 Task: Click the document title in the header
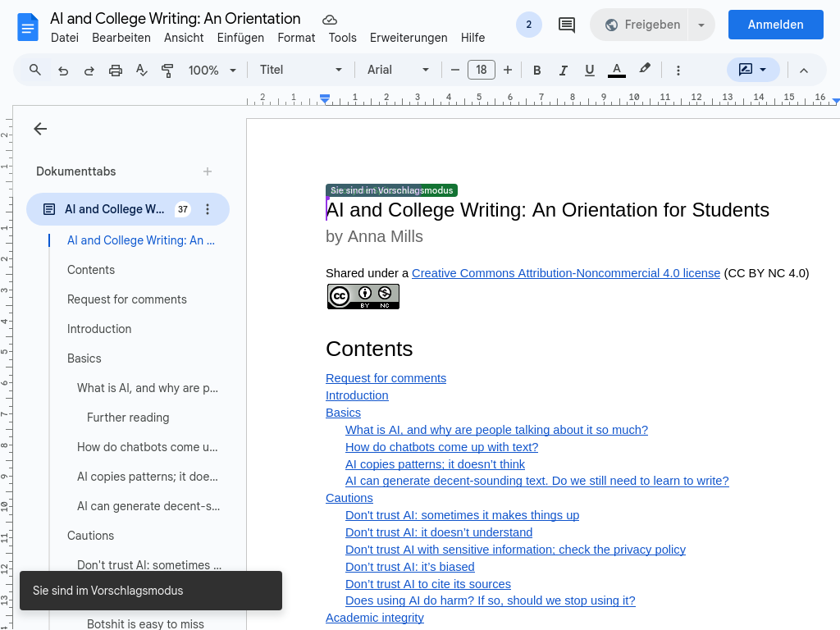tap(176, 19)
